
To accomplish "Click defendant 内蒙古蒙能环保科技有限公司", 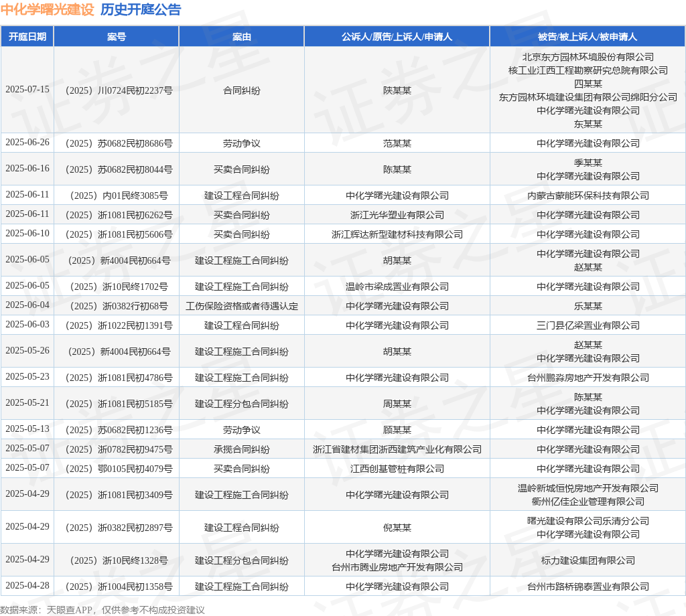I will pyautogui.click(x=588, y=196).
